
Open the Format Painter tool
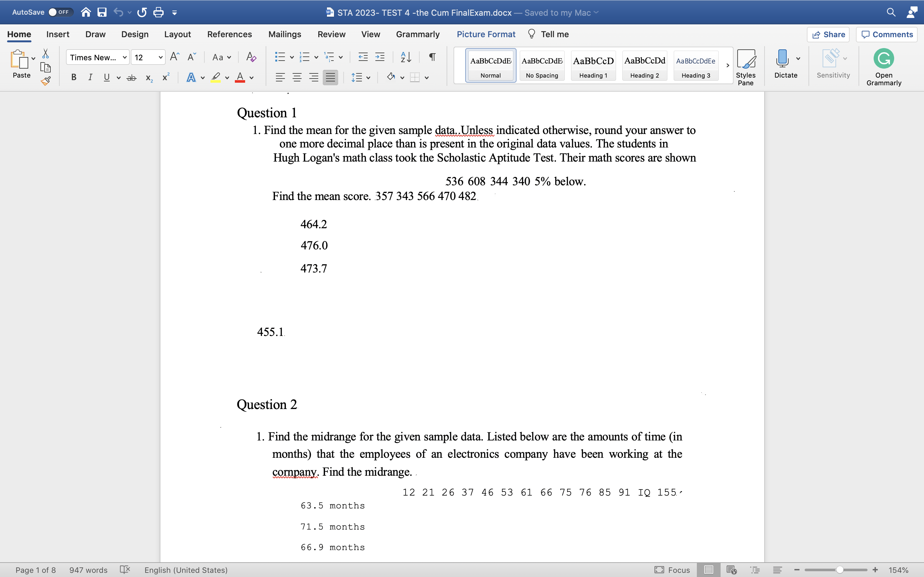tap(46, 80)
